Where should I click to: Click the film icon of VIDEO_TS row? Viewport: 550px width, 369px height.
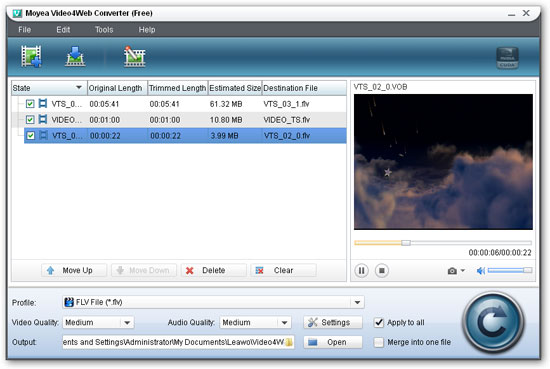click(x=42, y=120)
